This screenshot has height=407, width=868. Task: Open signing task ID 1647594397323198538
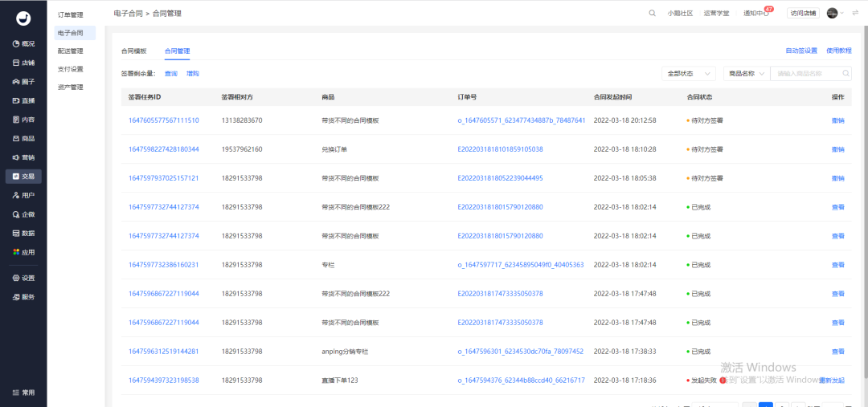click(164, 381)
